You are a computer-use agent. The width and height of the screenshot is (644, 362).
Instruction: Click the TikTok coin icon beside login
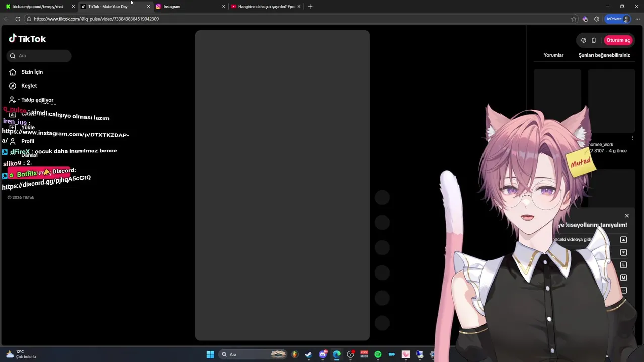click(x=584, y=40)
